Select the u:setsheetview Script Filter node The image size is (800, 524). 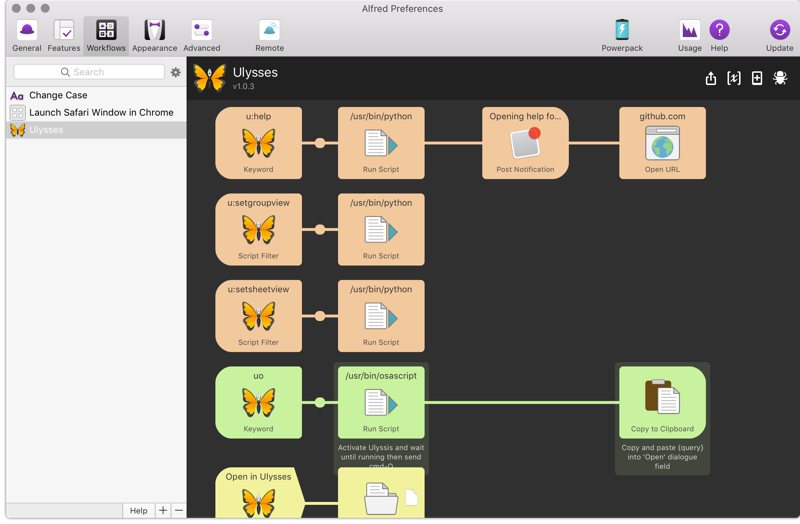click(259, 316)
